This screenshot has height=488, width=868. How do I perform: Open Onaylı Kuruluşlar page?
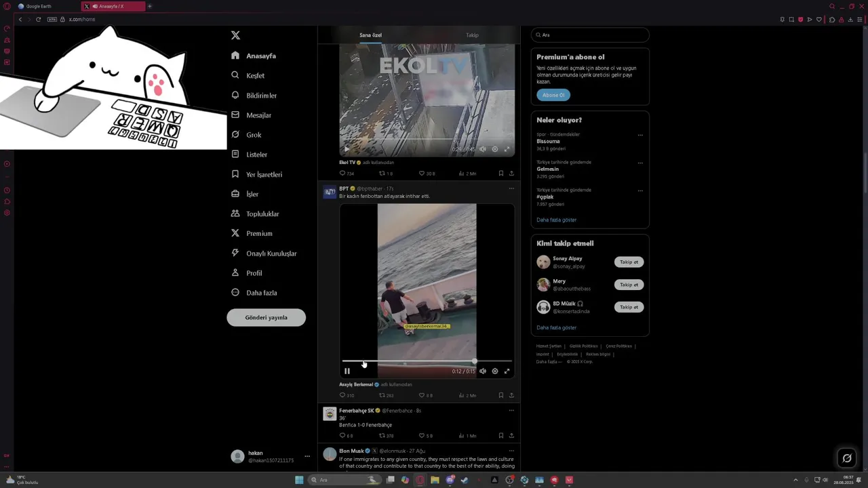(x=264, y=253)
